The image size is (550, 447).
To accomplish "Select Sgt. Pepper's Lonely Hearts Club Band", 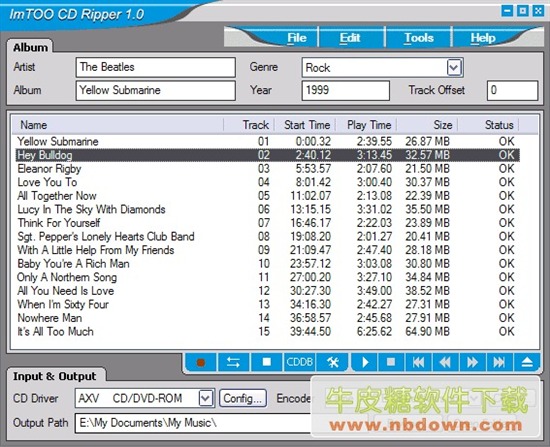I will point(268,236).
